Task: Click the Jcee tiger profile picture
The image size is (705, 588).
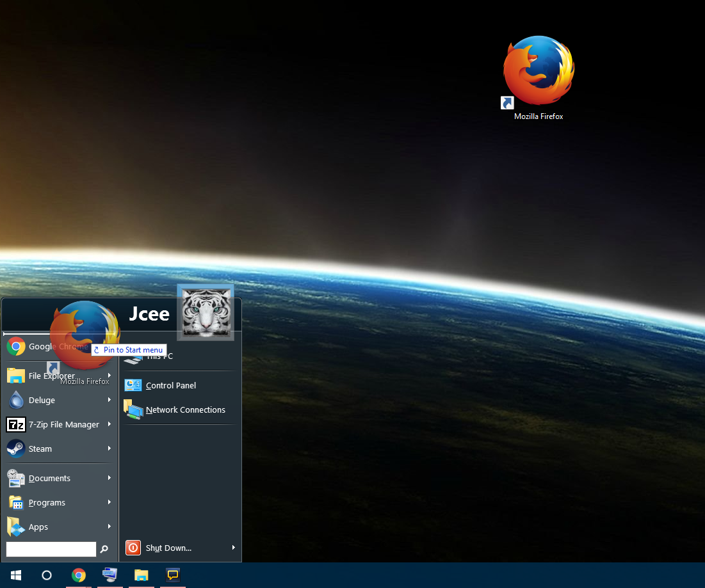Action: [205, 313]
